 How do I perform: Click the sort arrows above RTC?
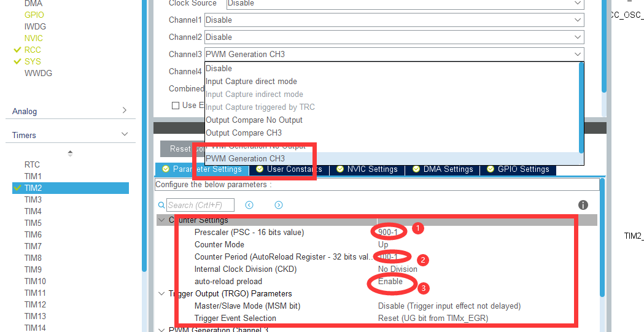(70, 153)
